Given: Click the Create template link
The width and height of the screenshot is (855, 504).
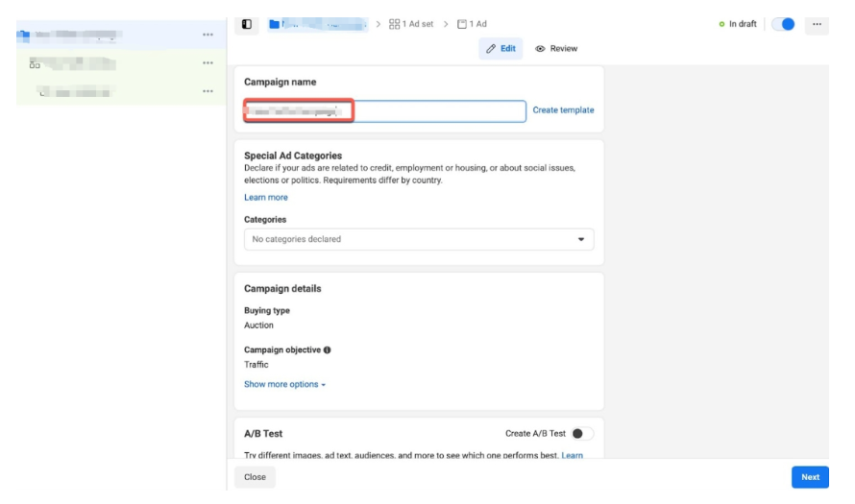Looking at the screenshot, I should (563, 110).
